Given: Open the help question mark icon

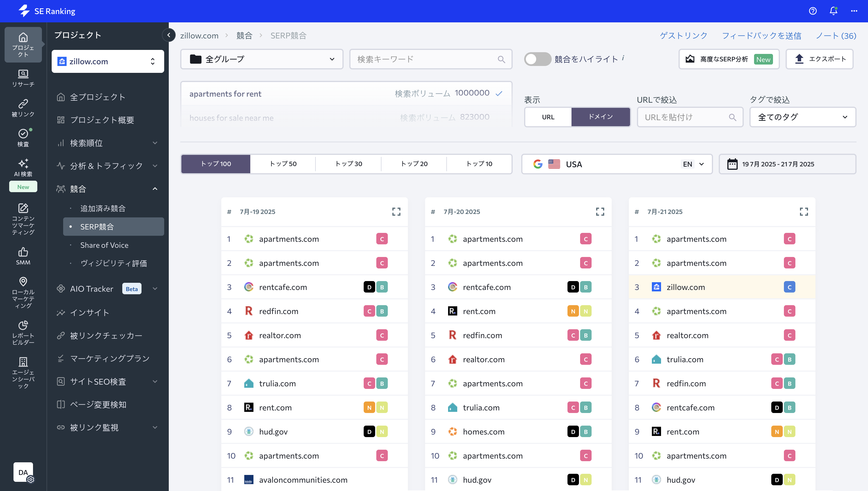Looking at the screenshot, I should pos(813,11).
